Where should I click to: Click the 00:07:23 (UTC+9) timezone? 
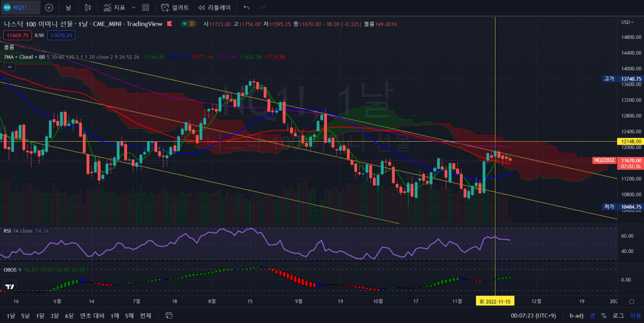point(533,315)
